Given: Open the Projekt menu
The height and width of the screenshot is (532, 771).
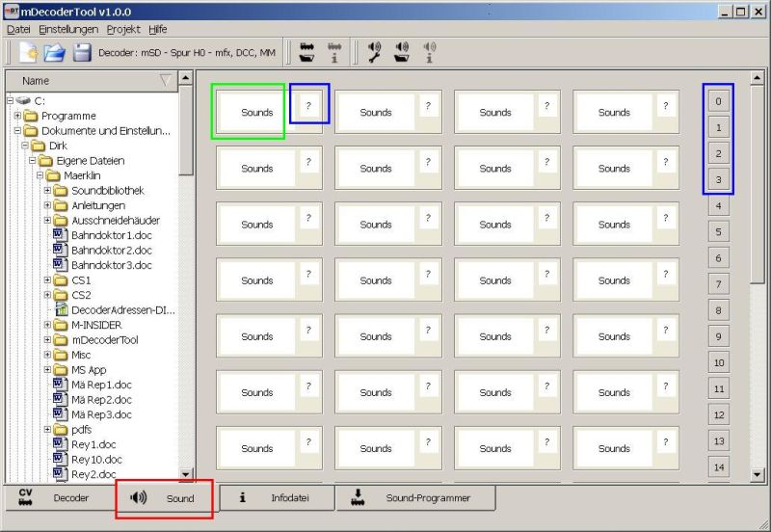Looking at the screenshot, I should (123, 30).
